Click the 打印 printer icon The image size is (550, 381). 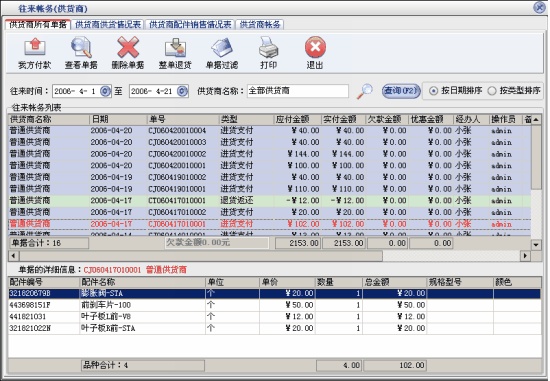[x=268, y=48]
